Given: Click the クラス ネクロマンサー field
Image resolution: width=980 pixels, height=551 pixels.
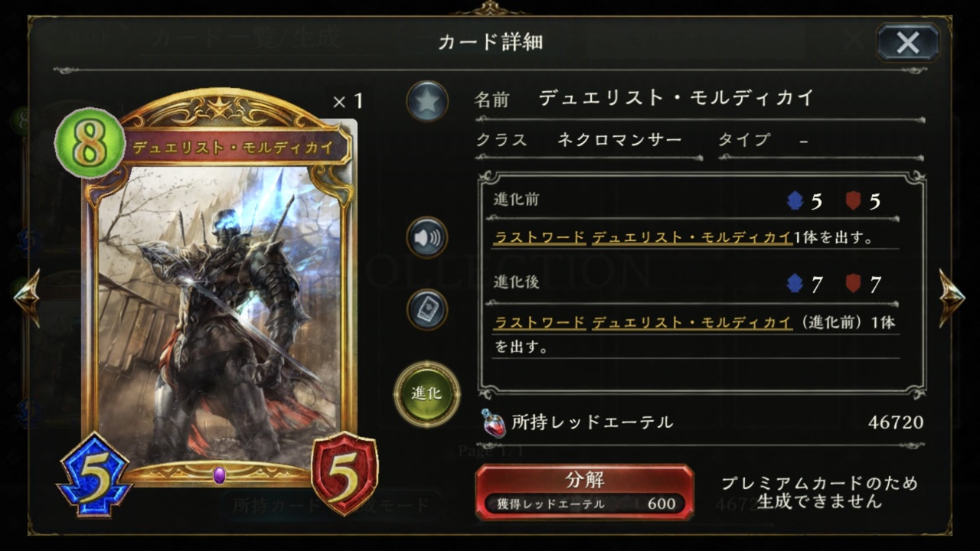Looking at the screenshot, I should click(x=588, y=141).
